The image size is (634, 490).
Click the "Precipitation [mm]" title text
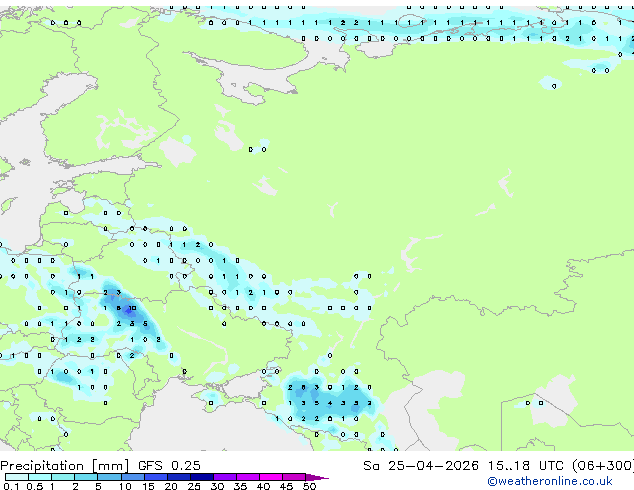pyautogui.click(x=65, y=466)
